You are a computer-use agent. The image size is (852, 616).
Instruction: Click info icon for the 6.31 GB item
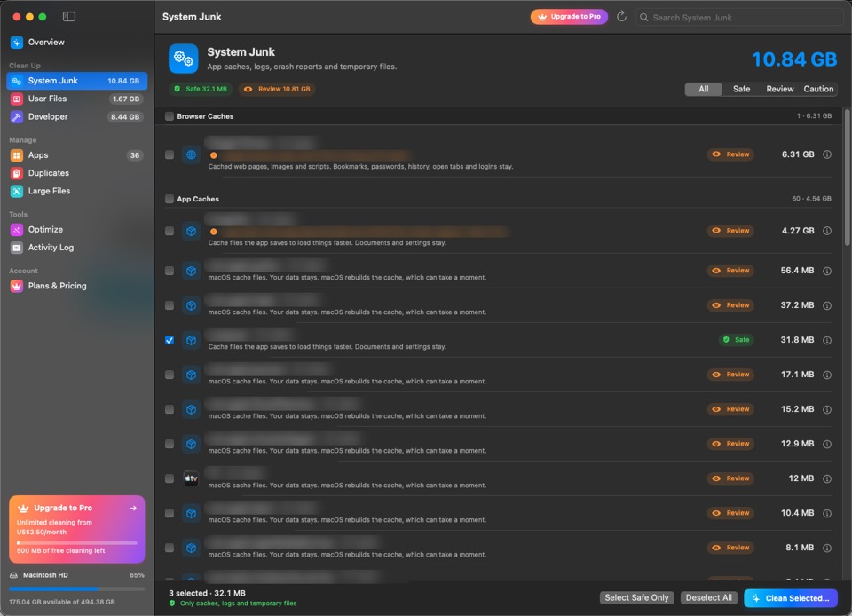(827, 154)
